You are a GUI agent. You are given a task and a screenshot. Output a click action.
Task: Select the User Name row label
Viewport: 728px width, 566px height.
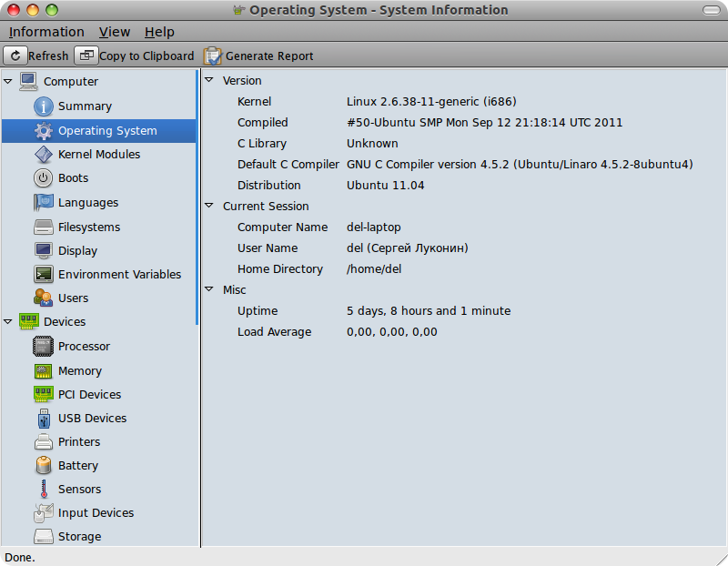pyautogui.click(x=268, y=248)
